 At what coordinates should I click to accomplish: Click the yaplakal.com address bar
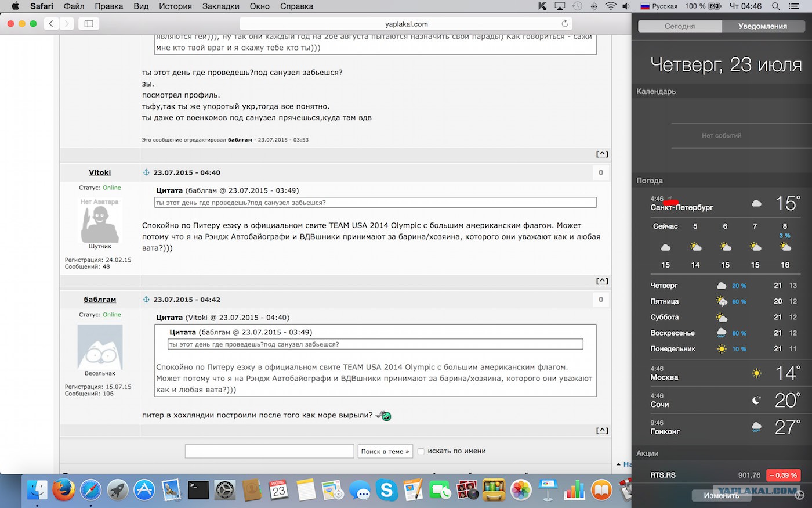[x=406, y=24]
